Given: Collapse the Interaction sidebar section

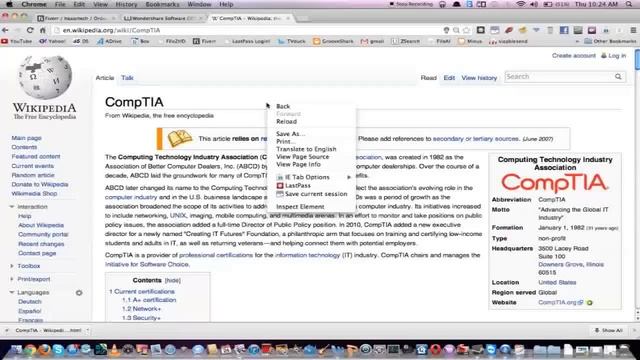Looking at the screenshot, I should (x=11, y=207).
